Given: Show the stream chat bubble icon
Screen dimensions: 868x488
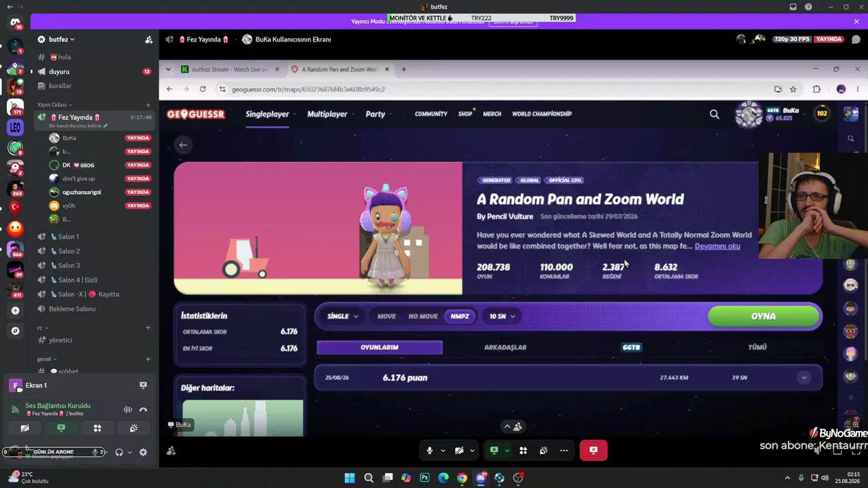Looking at the screenshot, I should pyautogui.click(x=856, y=39).
